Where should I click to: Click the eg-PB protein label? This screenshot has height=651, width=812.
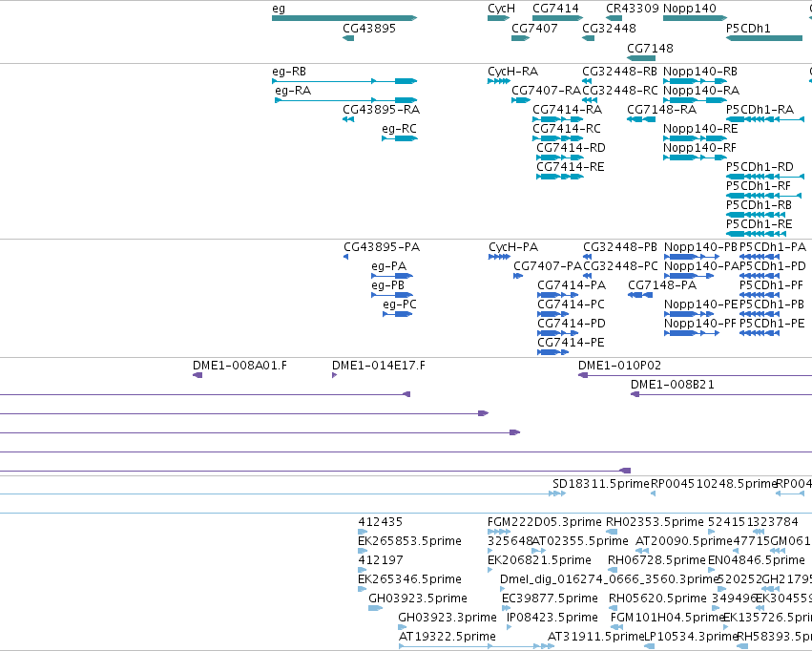coord(388,285)
